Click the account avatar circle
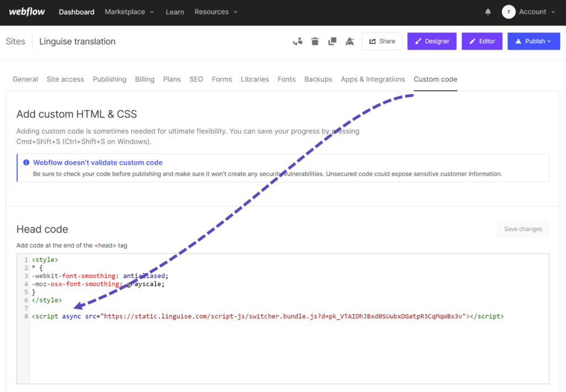The image size is (566, 392). 509,12
